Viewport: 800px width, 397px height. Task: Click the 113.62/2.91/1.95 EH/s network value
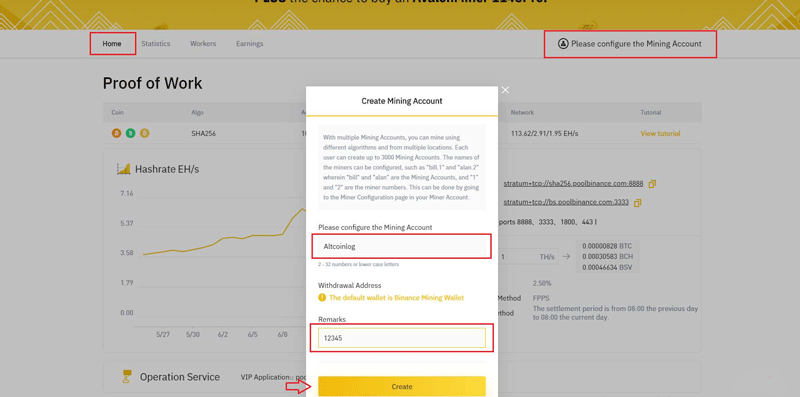(544, 134)
